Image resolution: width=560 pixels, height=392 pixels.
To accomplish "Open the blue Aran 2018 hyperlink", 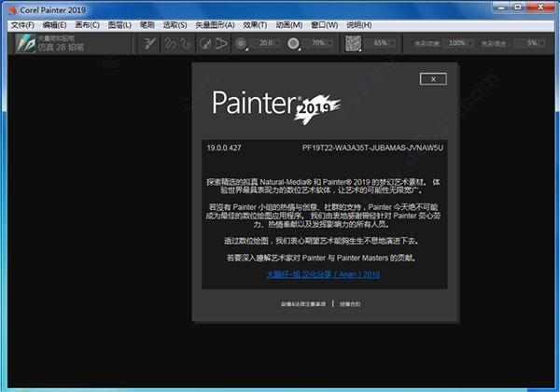I will click(x=323, y=274).
